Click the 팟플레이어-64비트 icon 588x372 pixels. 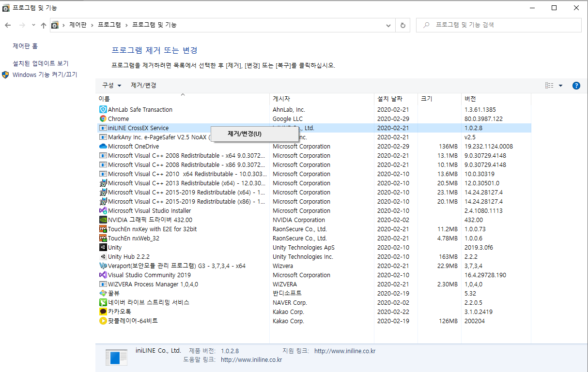pyautogui.click(x=103, y=321)
